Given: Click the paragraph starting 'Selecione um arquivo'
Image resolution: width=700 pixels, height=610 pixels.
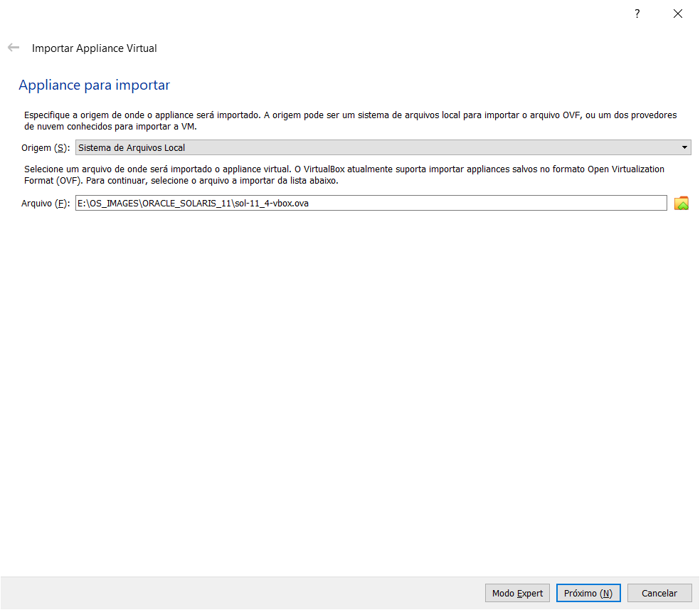Looking at the screenshot, I should pyautogui.click(x=344, y=174).
